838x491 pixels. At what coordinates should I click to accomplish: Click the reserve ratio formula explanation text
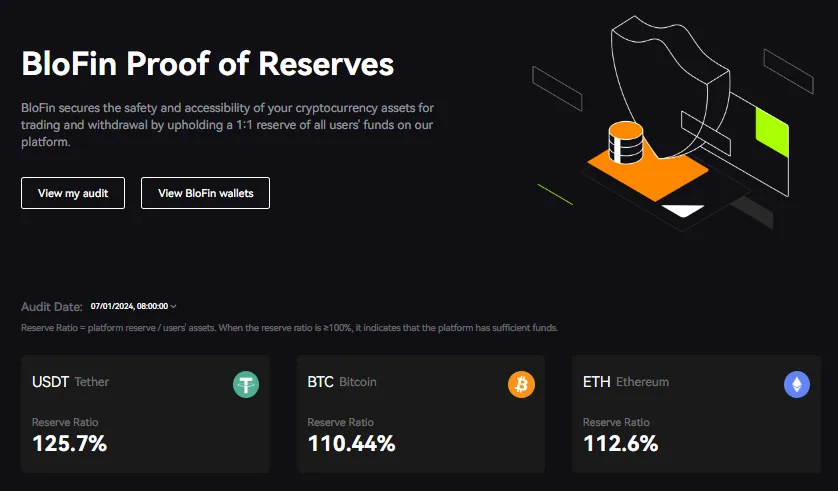289,328
